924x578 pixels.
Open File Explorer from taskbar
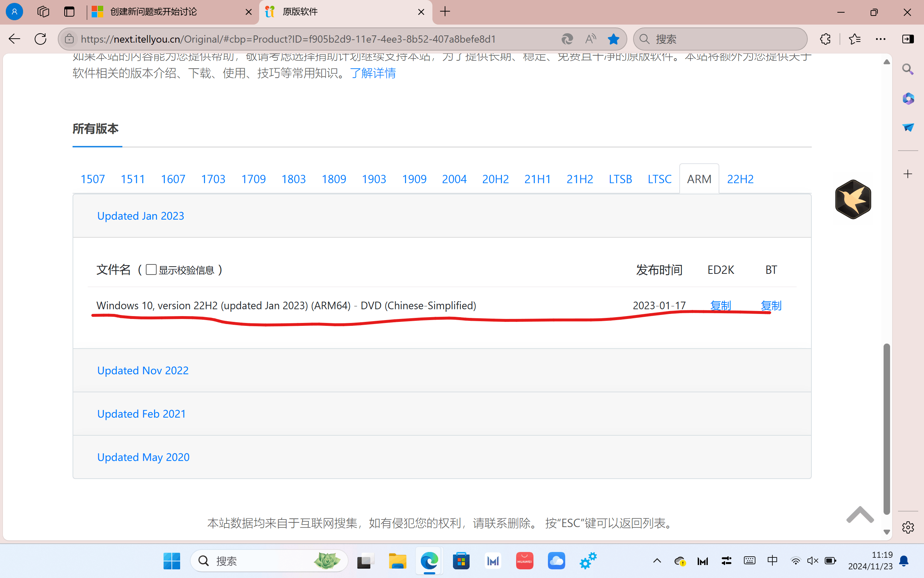(x=397, y=561)
